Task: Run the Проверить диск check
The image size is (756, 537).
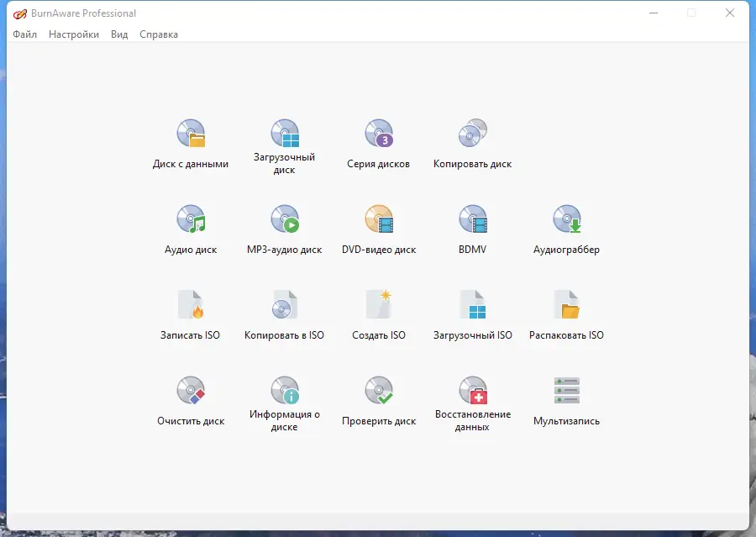Action: tap(379, 400)
